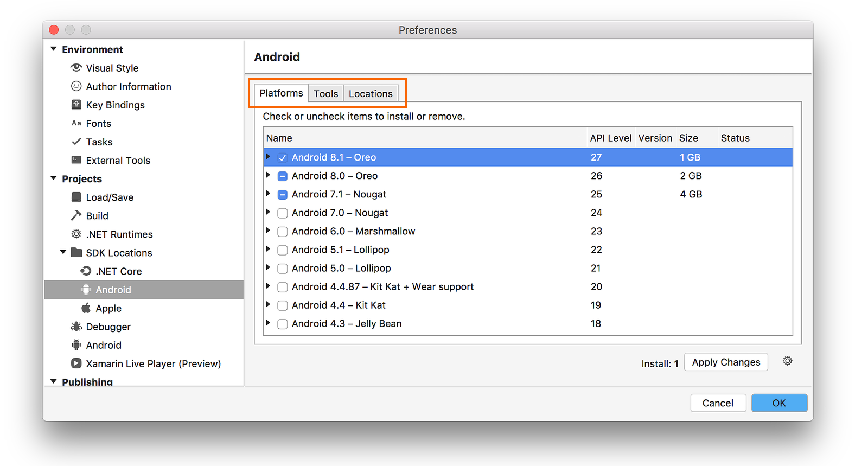Check Android 4.4.87 Kit Kat Wear checkbox
Viewport: 868px width, 466px height.
pos(283,286)
